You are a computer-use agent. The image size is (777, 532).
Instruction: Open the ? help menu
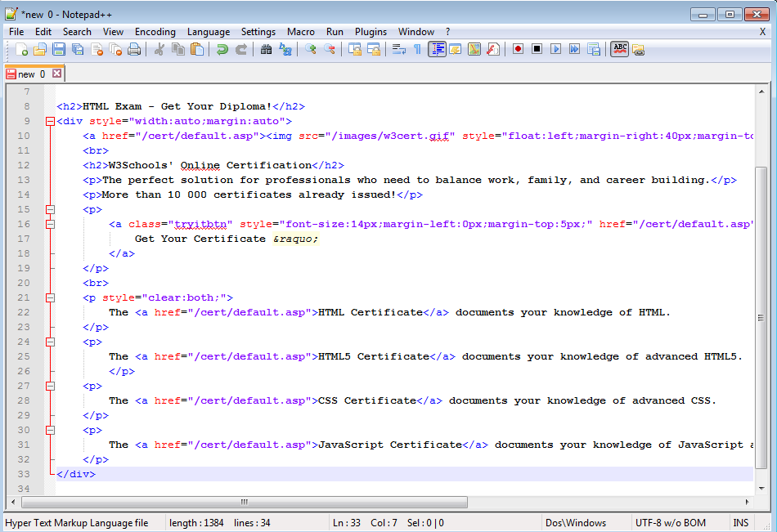(x=447, y=32)
